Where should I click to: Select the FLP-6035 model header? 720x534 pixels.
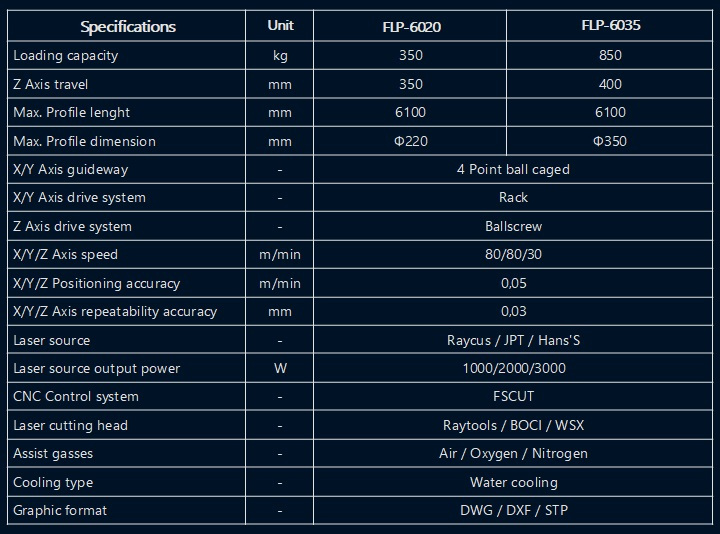click(610, 26)
